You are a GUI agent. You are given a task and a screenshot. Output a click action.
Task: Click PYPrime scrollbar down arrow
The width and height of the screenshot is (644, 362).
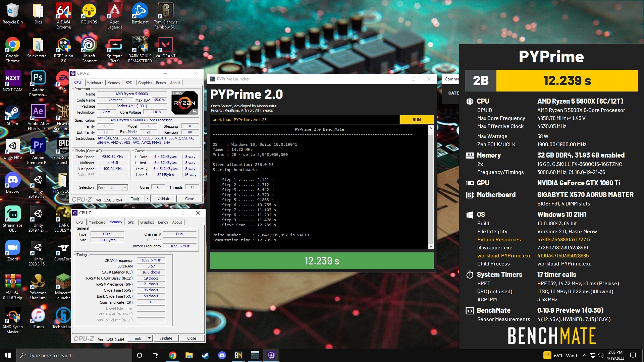[431, 247]
